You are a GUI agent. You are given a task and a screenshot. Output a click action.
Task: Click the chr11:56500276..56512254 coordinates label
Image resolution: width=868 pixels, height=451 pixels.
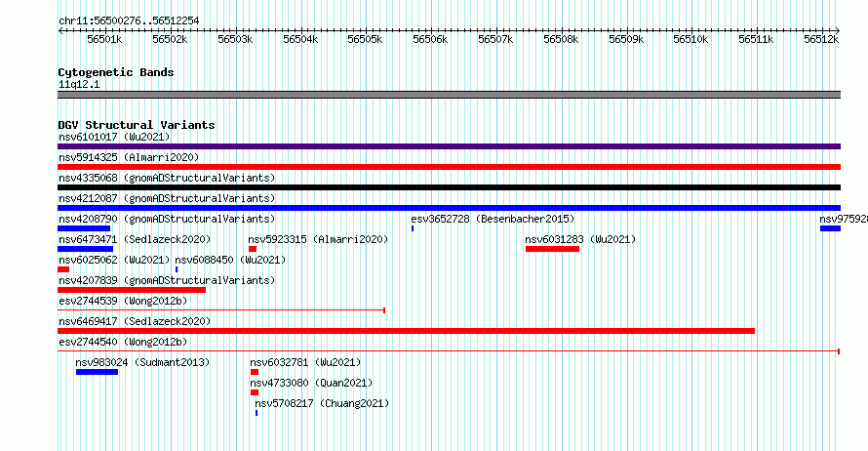click(x=129, y=20)
